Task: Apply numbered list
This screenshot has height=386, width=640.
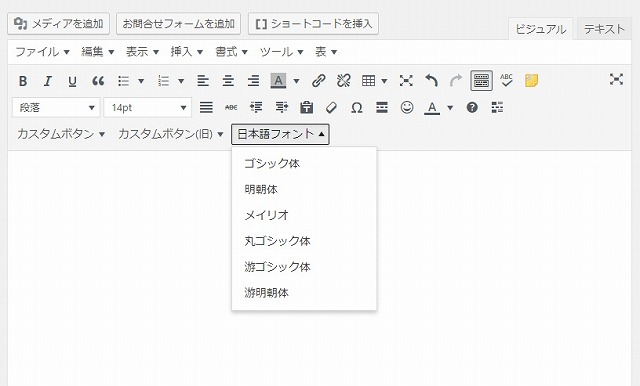Action: click(163, 81)
